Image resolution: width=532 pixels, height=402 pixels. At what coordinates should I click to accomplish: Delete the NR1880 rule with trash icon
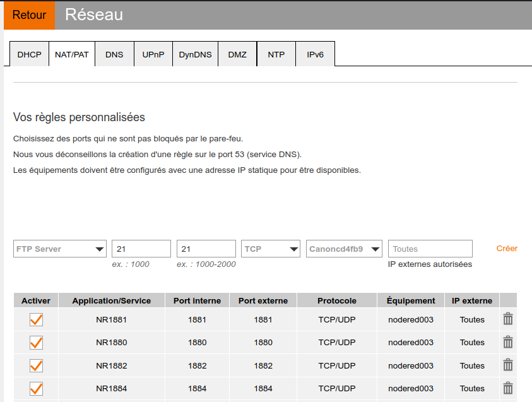(x=507, y=343)
